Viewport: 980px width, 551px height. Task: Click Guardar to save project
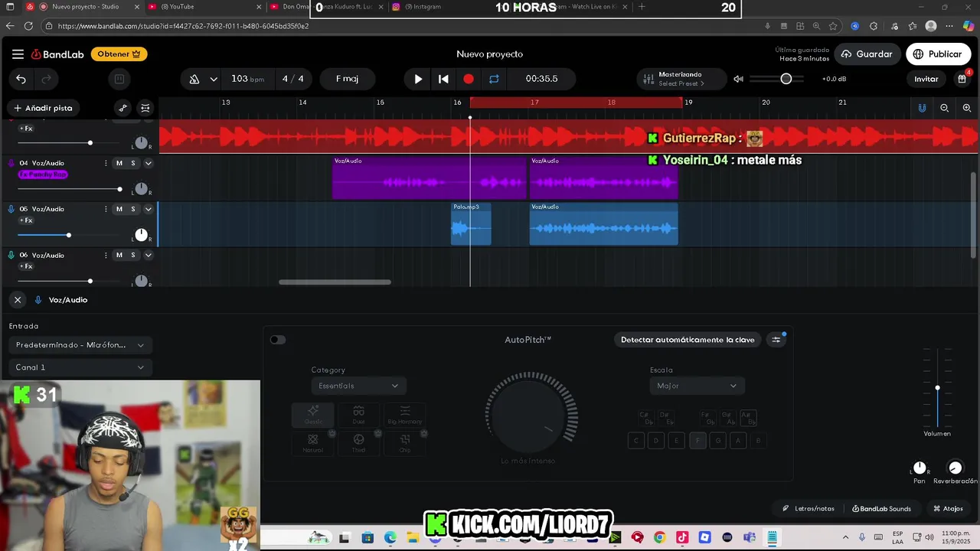coord(867,54)
